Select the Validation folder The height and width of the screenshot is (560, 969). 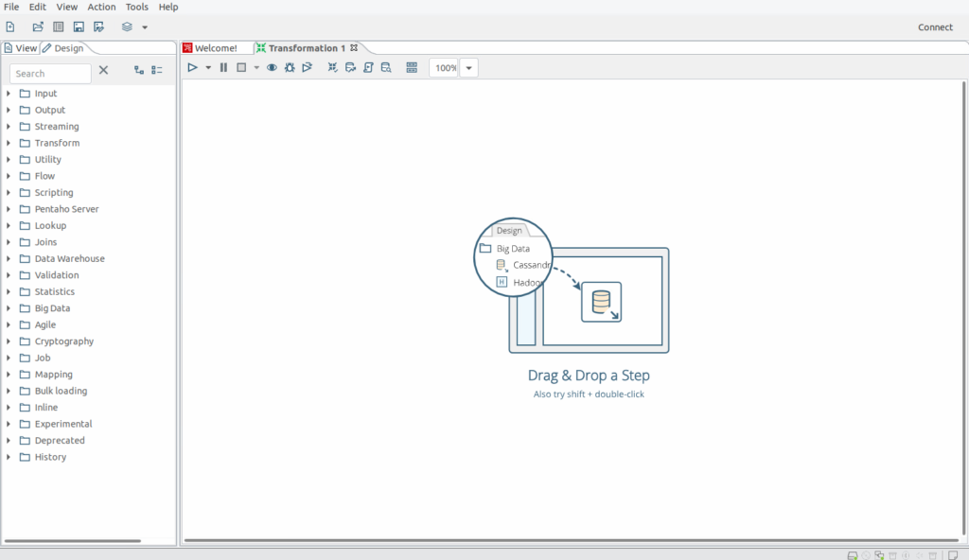[56, 275]
